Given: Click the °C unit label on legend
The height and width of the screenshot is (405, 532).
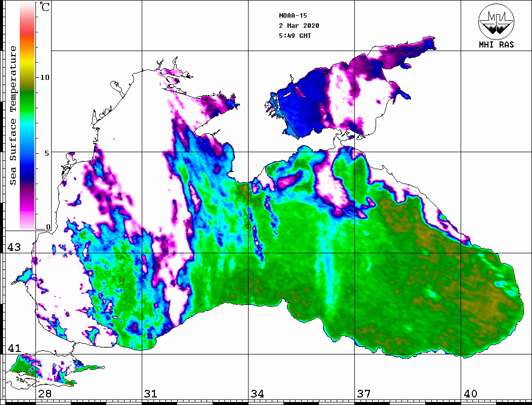Looking at the screenshot, I should pyautogui.click(x=45, y=7).
